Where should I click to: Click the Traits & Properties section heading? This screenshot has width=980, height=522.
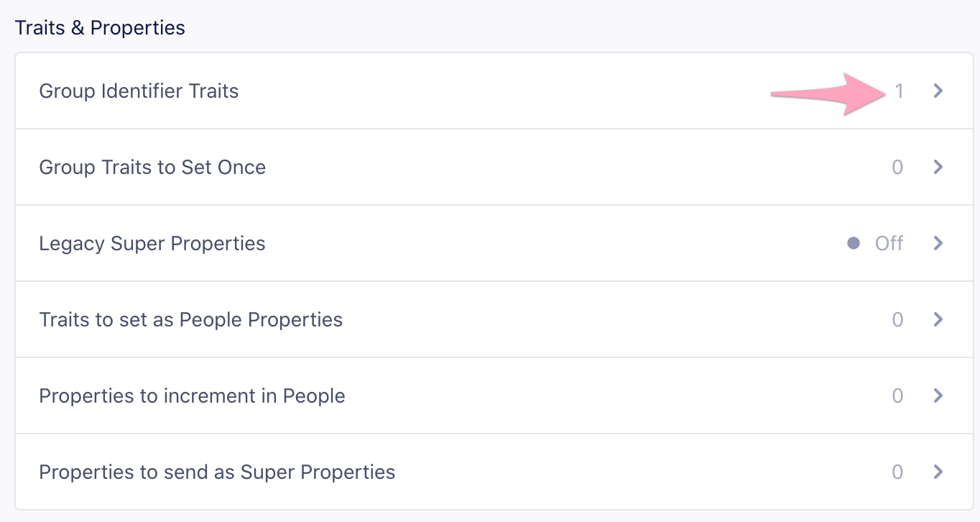point(99,27)
